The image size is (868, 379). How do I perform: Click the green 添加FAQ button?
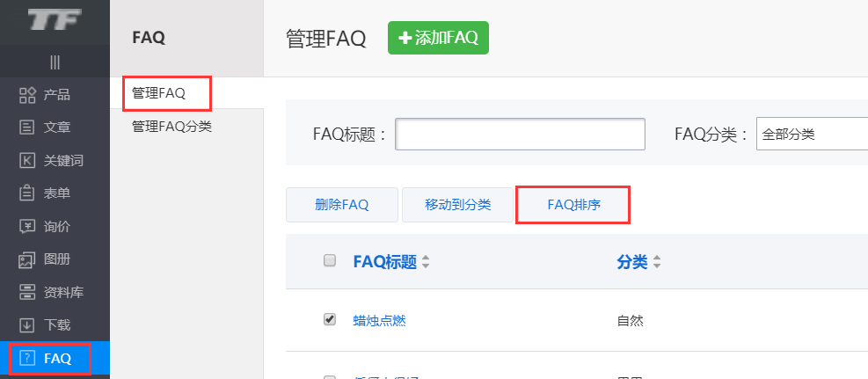pos(438,38)
